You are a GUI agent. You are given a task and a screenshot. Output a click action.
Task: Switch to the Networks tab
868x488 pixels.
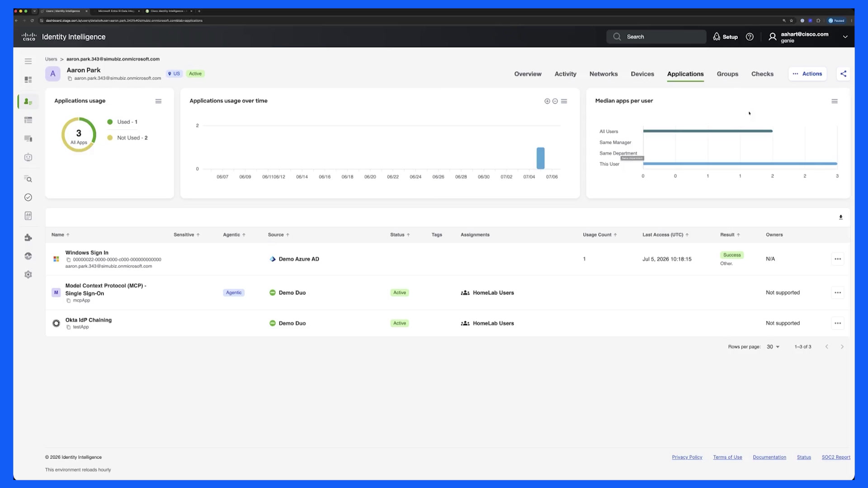coord(603,74)
